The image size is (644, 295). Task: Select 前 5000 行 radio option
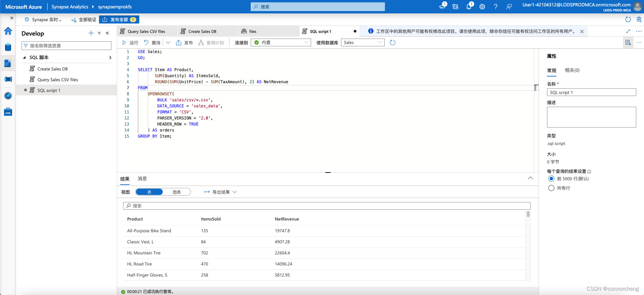tap(551, 179)
